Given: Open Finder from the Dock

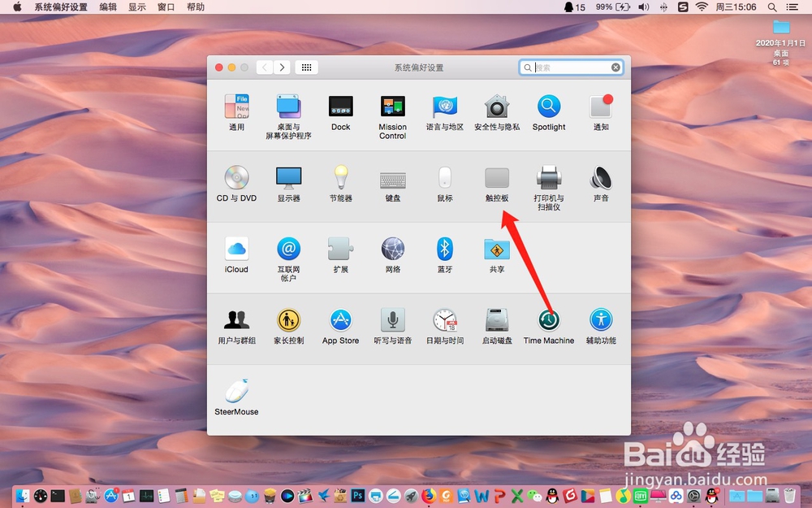Looking at the screenshot, I should pyautogui.click(x=23, y=496).
